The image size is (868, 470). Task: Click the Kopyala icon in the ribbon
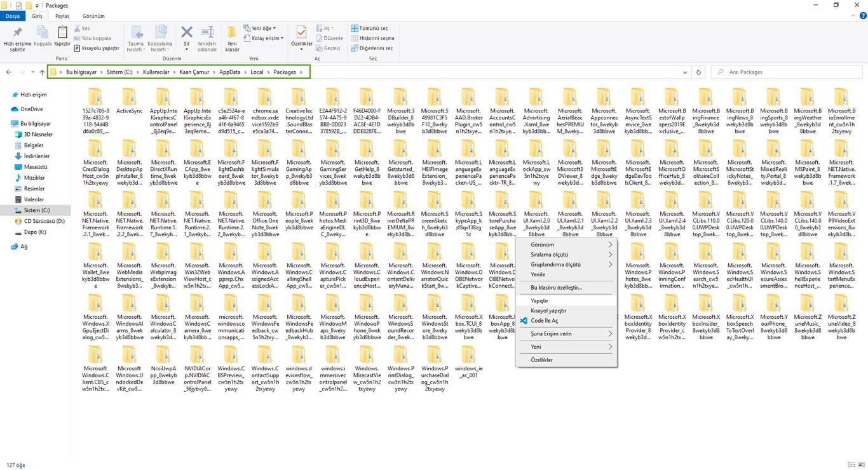43,32
